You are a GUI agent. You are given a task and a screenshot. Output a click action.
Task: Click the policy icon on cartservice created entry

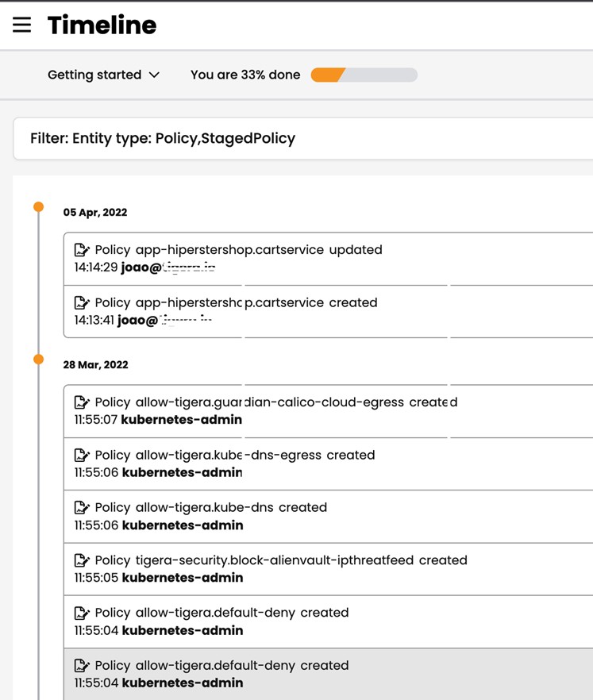point(82,302)
